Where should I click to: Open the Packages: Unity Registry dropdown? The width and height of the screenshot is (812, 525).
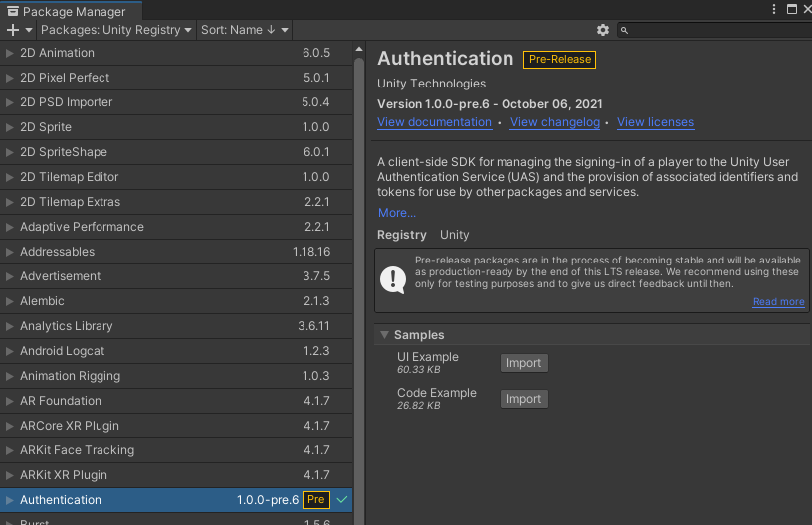(116, 30)
